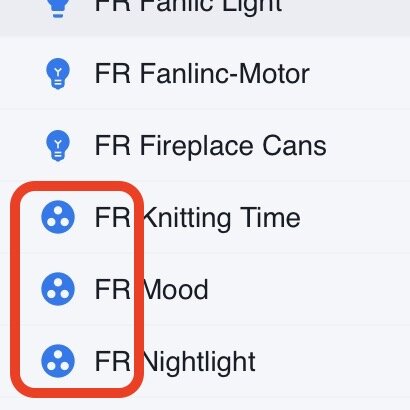Click blank row area beside FR Mood

308,289
